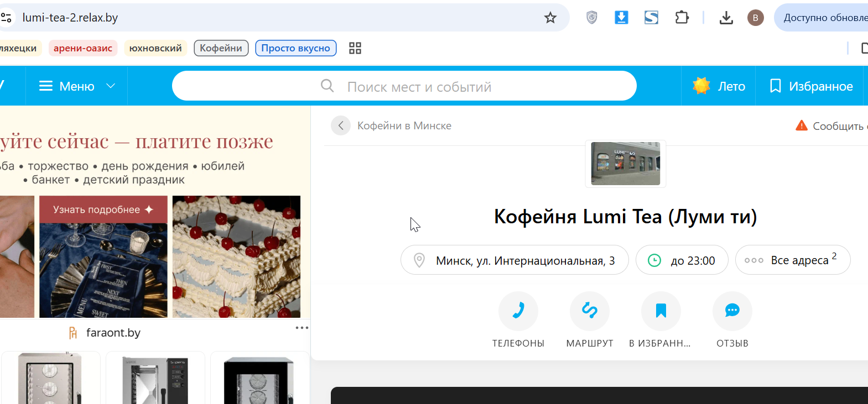Open the Chrome profile avatar B
This screenshot has width=868, height=404.
pos(755,18)
